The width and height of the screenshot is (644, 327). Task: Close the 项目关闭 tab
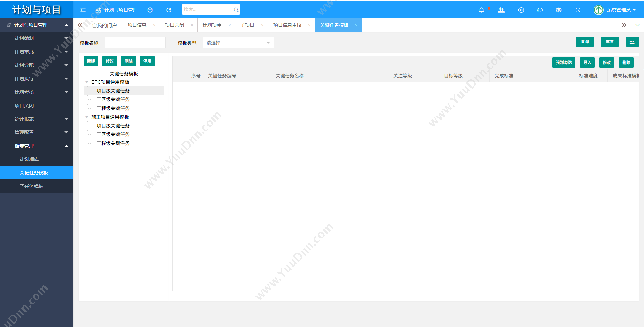pos(192,25)
